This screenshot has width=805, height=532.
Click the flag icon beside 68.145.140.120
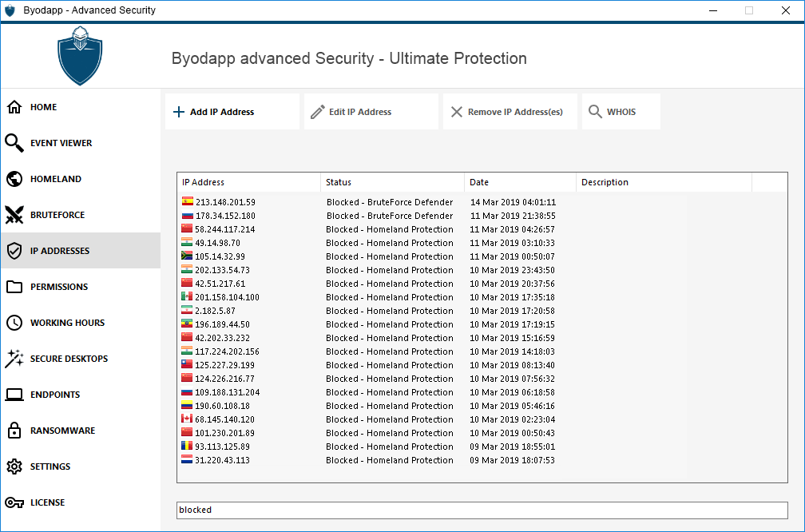click(x=187, y=419)
